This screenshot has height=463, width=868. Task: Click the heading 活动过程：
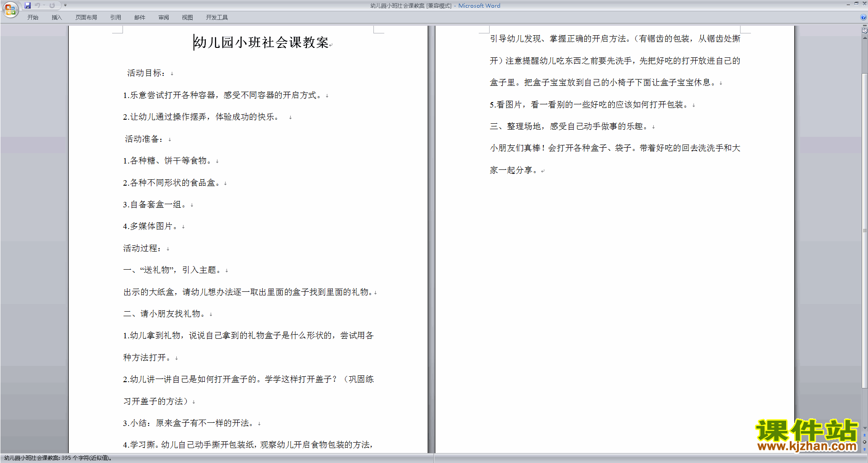point(143,248)
